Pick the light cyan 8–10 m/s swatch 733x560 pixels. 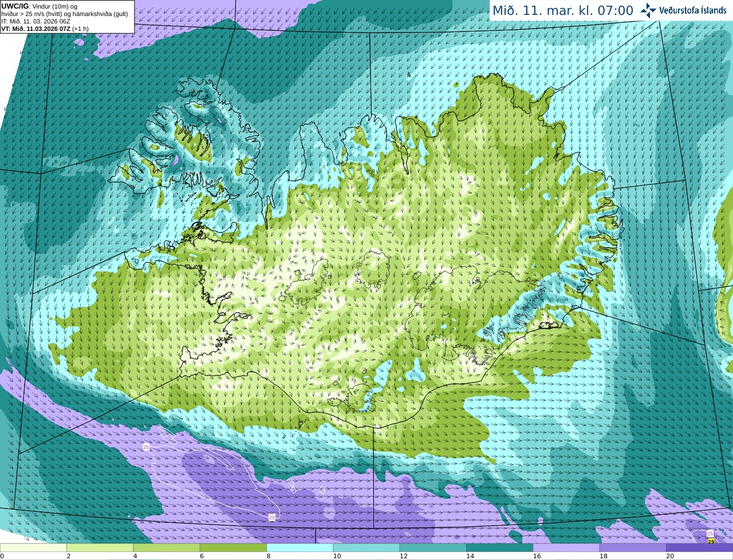299,548
